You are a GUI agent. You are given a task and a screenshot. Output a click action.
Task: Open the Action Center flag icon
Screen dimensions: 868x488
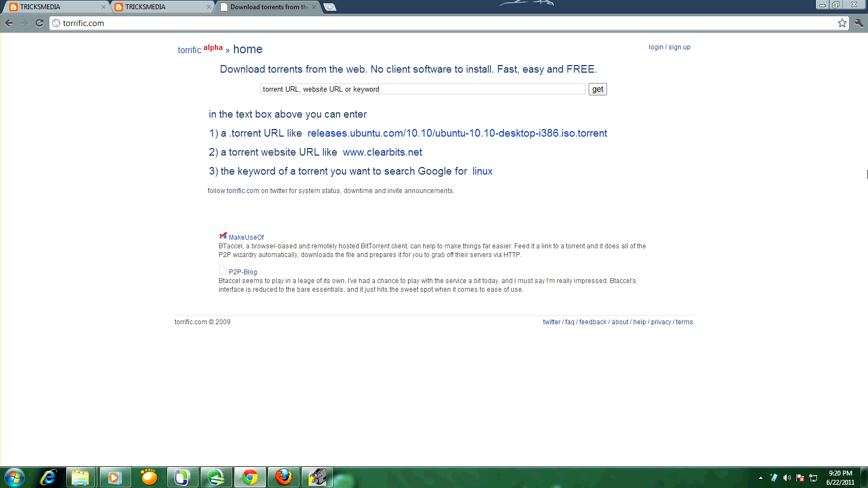pyautogui.click(x=800, y=478)
